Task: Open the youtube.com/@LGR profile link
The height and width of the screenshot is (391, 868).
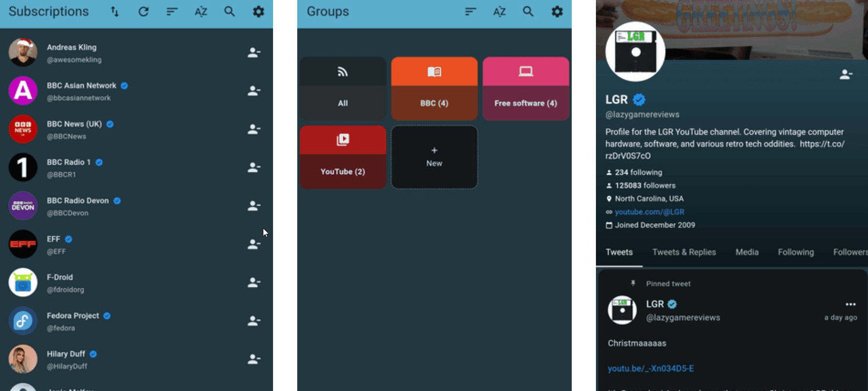Action: 649,212
